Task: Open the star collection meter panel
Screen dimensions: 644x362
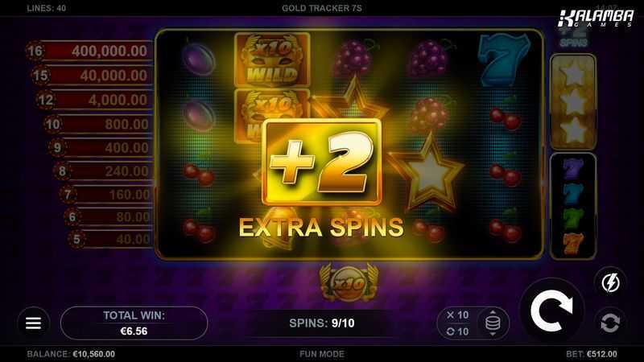Action: coord(573,102)
